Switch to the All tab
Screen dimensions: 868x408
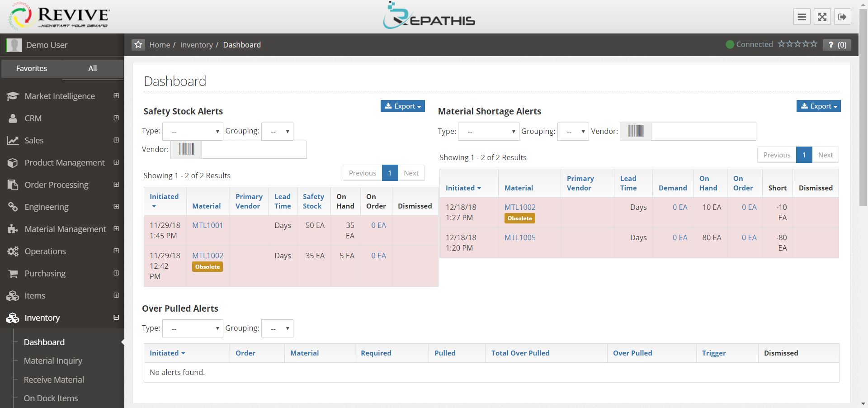pos(93,68)
